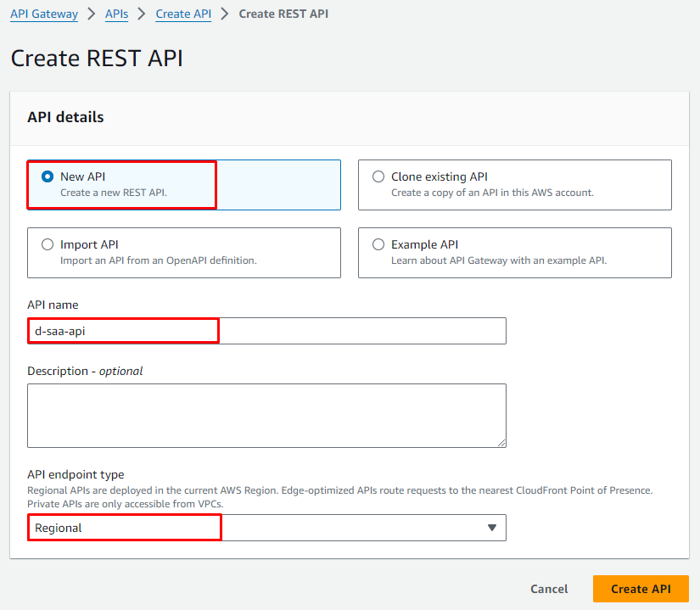
Task: Open the API endpoint type Regional dropdown
Action: tap(266, 528)
